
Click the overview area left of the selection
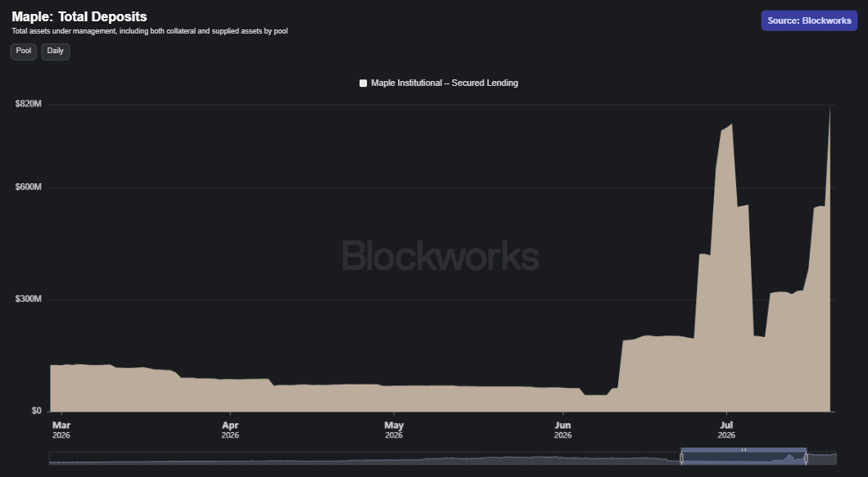pos(364,458)
